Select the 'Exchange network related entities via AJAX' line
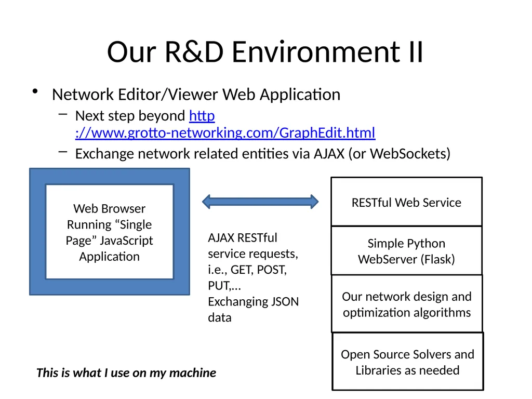Screen dimensions: 532x399 pyautogui.click(x=262, y=154)
